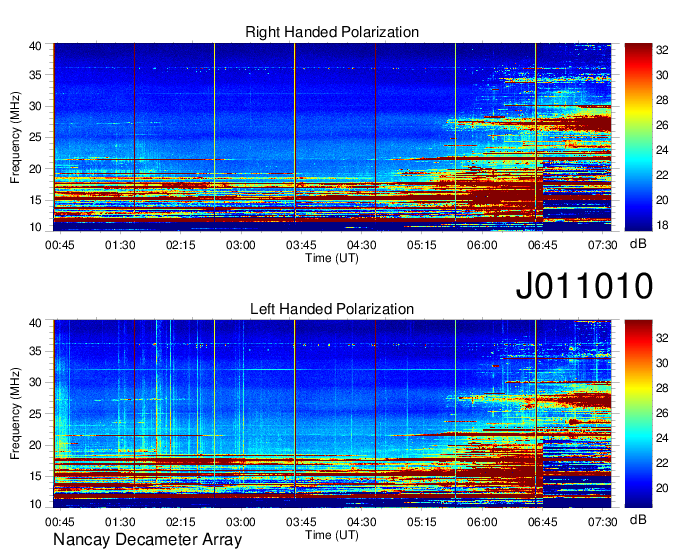This screenshot has height=552, width=680.
Task: Click the "35" frequency tick of Right Handed plot
Action: tap(35, 75)
